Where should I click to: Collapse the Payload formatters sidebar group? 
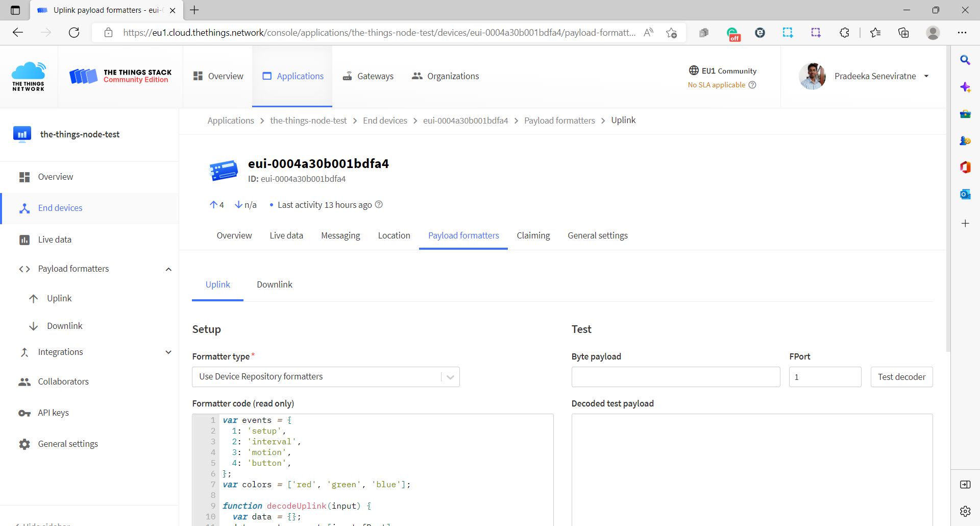(168, 269)
